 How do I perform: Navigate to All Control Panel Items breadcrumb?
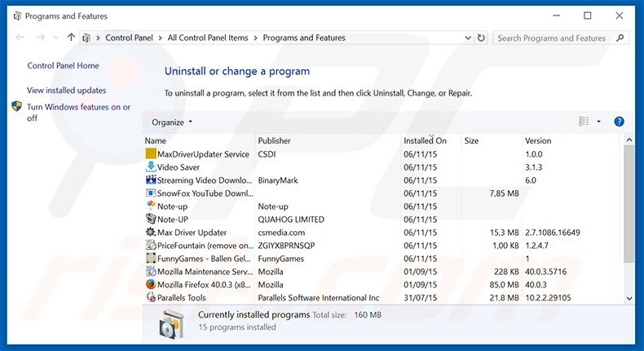(x=208, y=38)
